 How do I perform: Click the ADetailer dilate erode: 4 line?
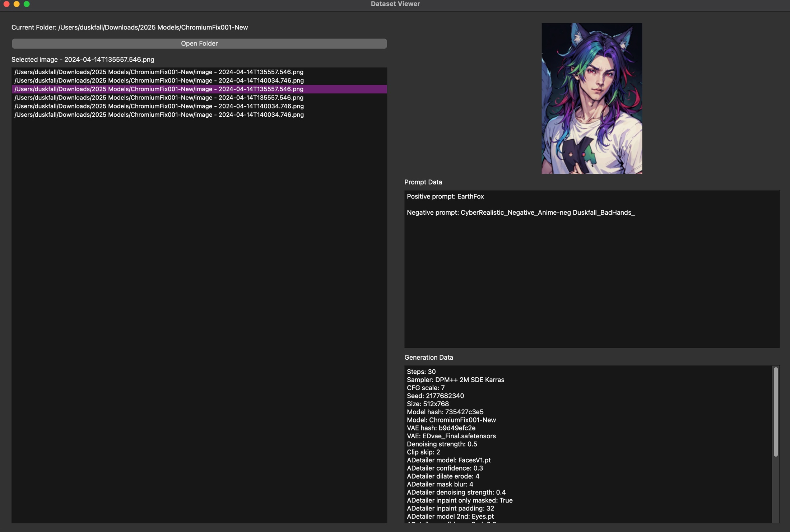click(443, 476)
